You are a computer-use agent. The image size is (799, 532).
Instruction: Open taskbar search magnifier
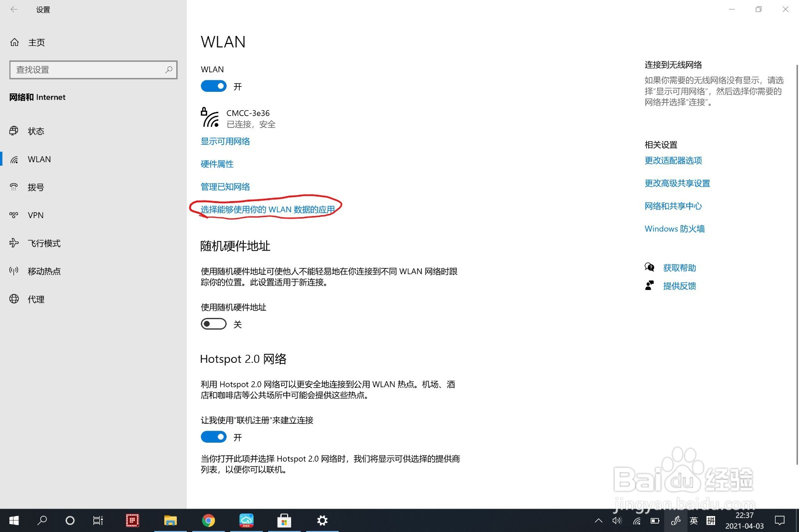tap(42, 521)
